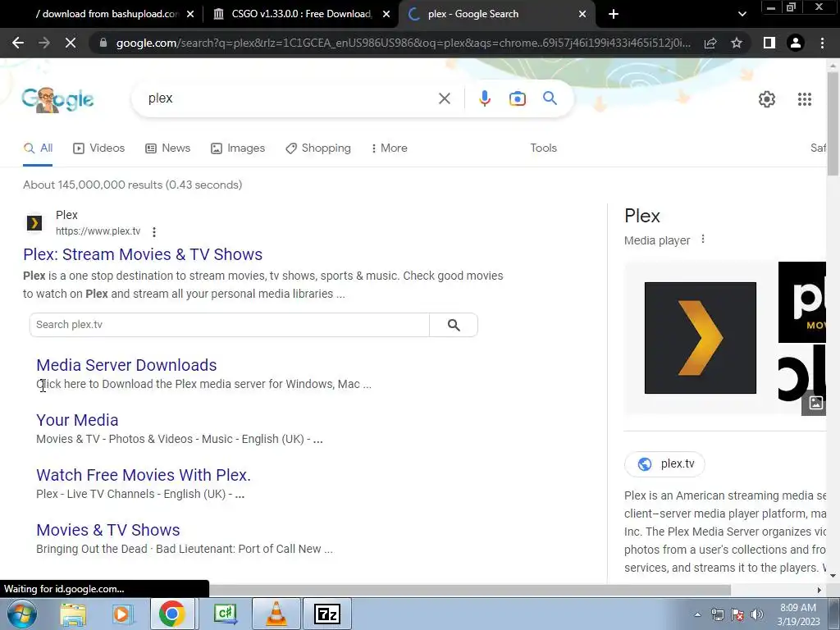840x630 pixels.
Task: Open 7-Zip from the taskbar
Action: 327,614
